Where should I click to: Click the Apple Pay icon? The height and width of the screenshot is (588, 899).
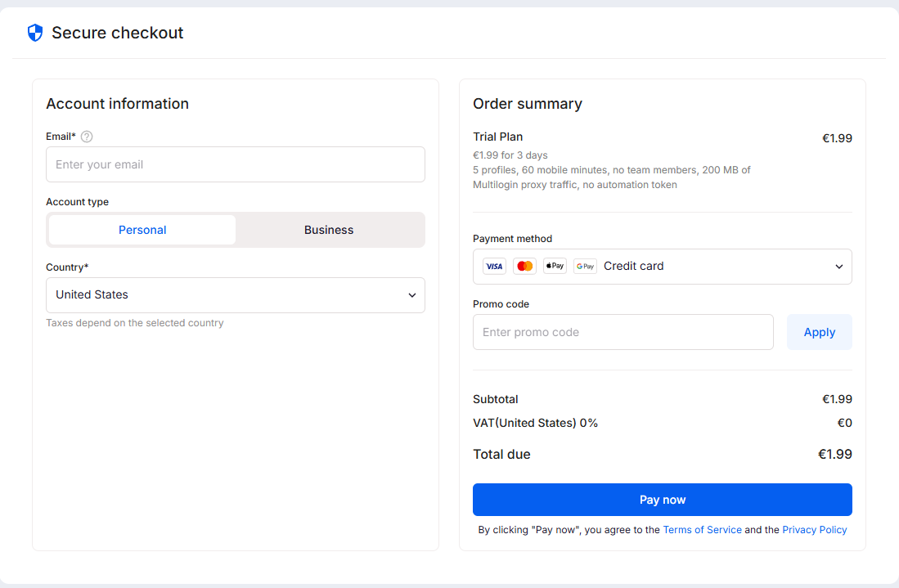pos(555,266)
